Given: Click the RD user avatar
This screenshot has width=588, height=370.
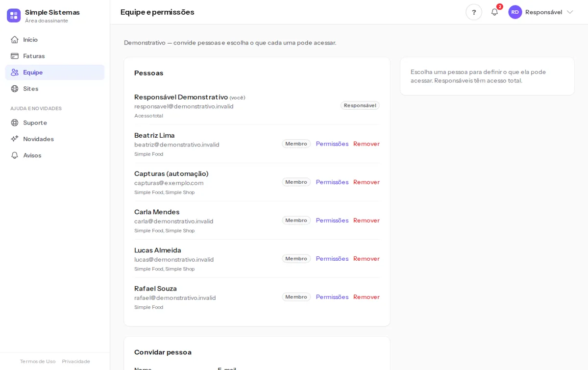Looking at the screenshot, I should pos(515,12).
